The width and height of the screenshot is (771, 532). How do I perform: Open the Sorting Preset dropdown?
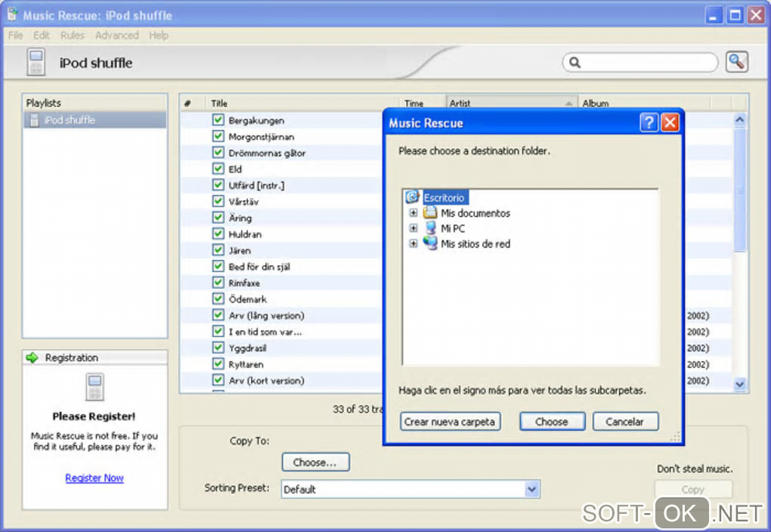[531, 489]
